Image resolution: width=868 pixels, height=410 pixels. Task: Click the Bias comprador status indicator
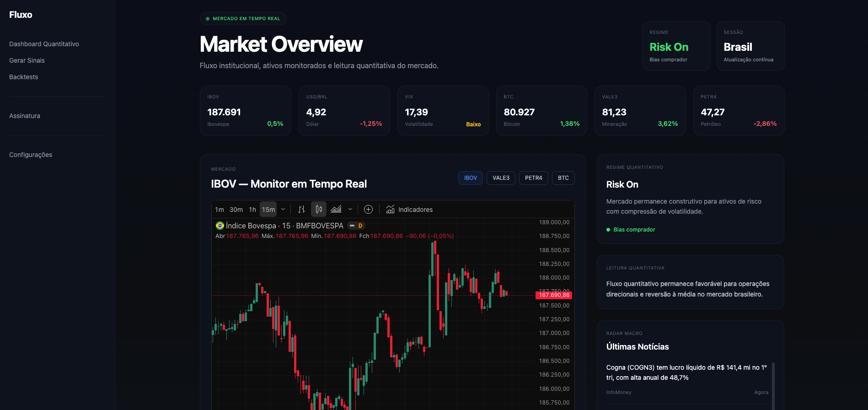click(631, 230)
